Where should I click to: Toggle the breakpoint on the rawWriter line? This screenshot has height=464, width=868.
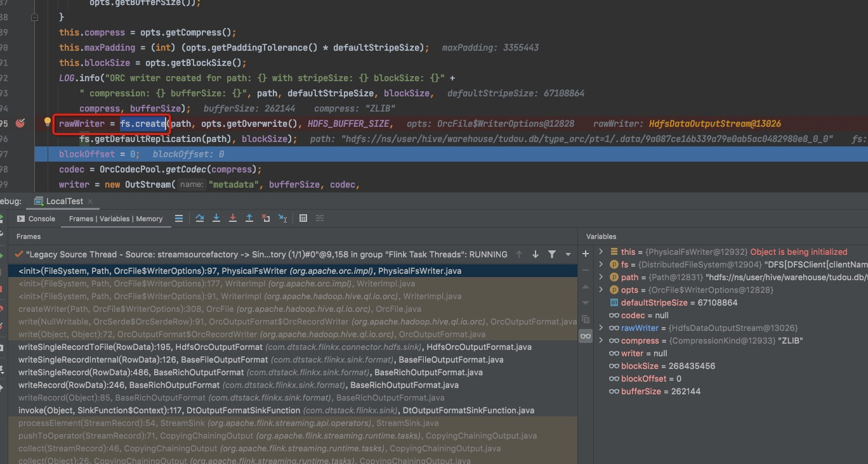pyautogui.click(x=20, y=124)
